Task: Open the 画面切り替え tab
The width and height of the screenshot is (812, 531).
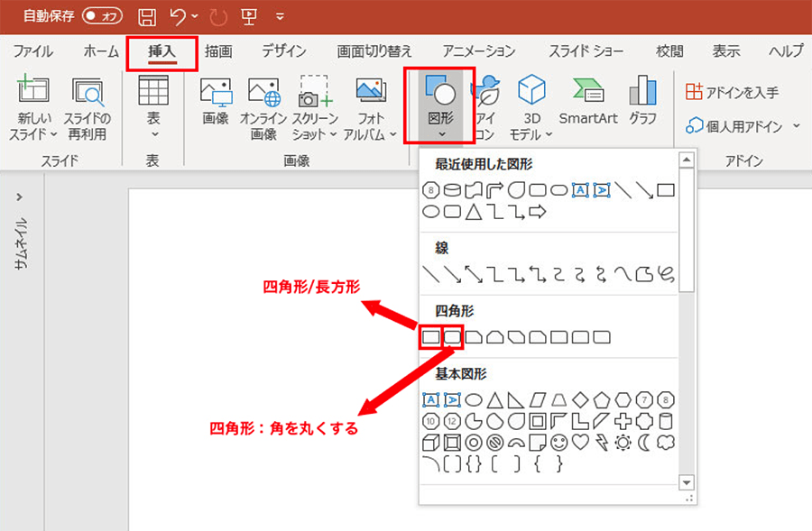Action: coord(374,51)
